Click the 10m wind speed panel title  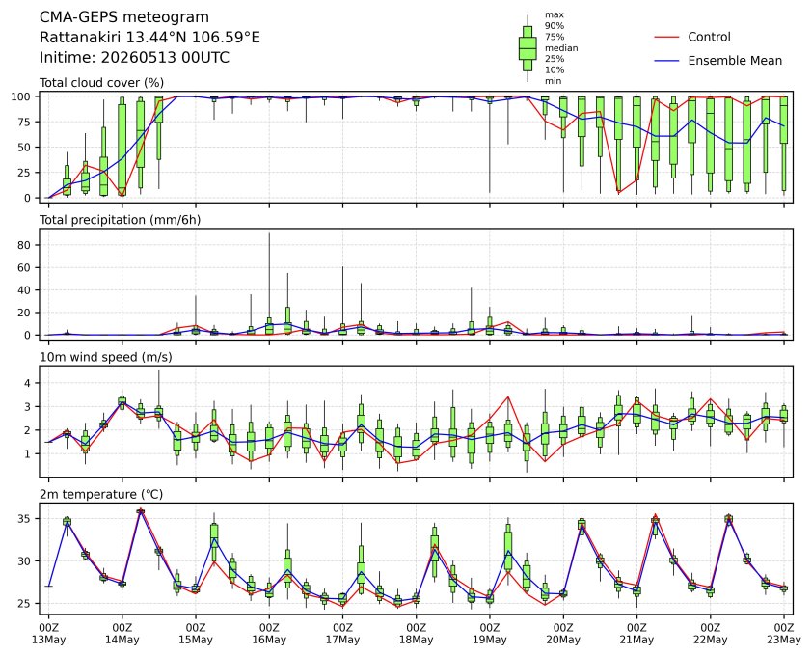click(x=106, y=357)
